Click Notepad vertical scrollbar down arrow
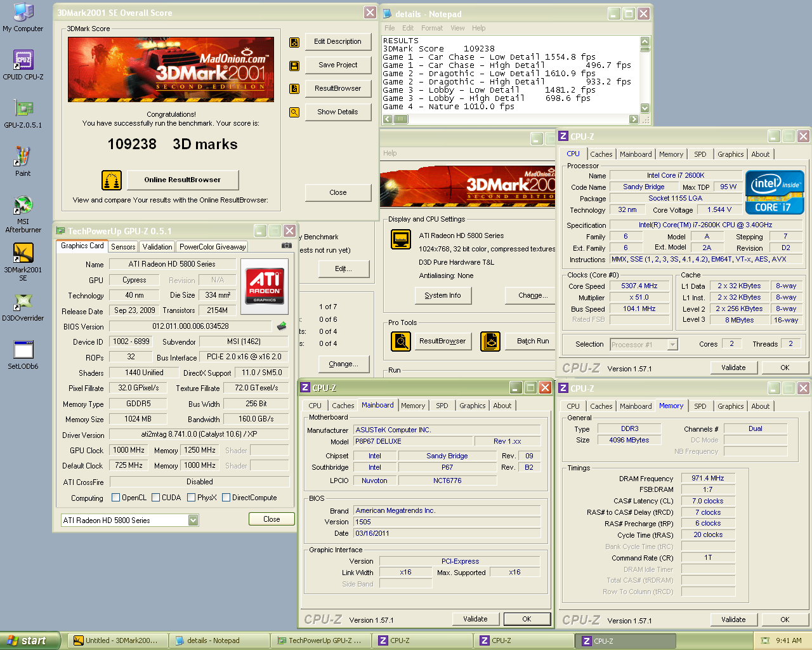812x650 pixels. (x=645, y=109)
